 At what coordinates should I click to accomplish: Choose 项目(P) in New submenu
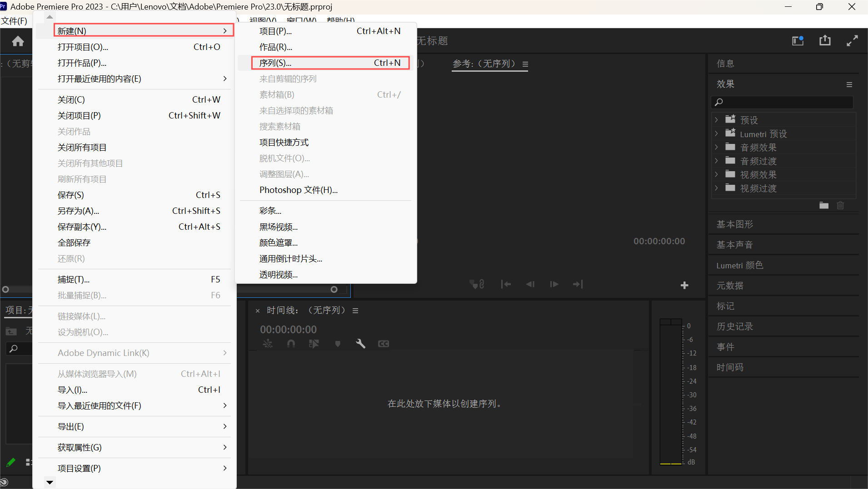click(325, 31)
